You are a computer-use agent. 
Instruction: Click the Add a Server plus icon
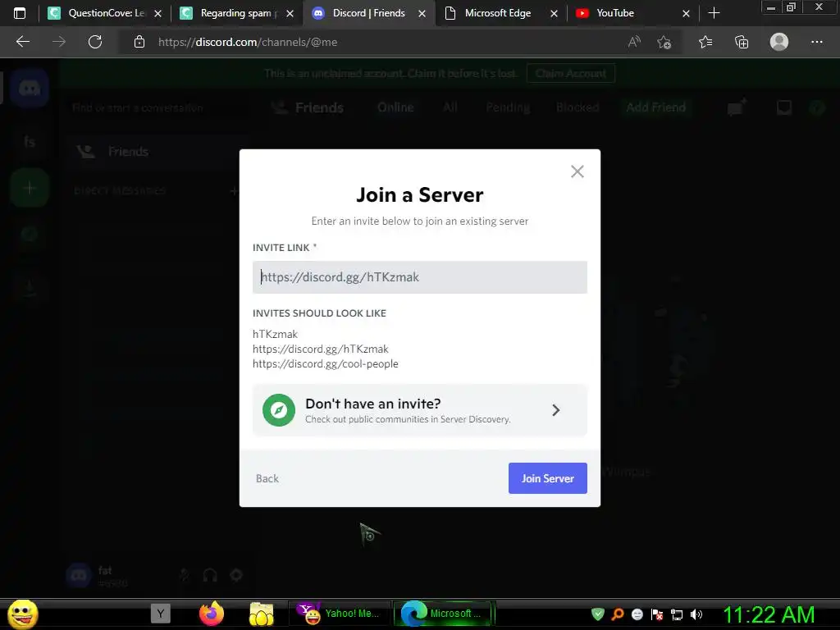30,188
